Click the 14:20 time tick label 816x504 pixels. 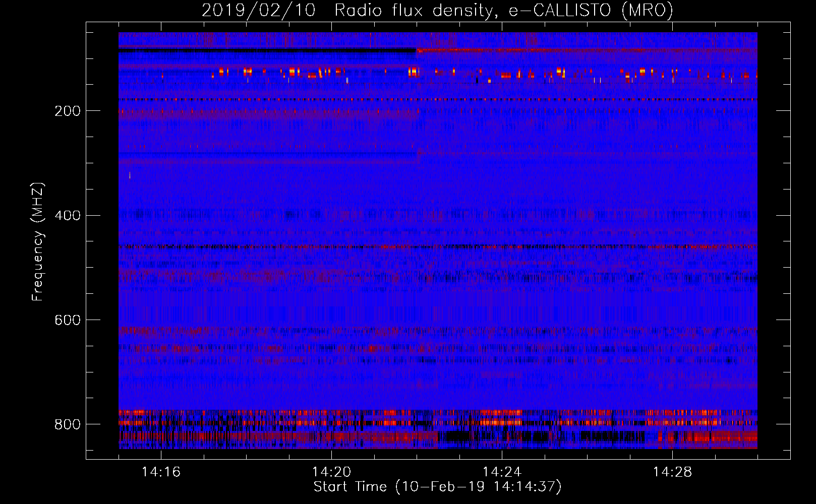coord(332,472)
